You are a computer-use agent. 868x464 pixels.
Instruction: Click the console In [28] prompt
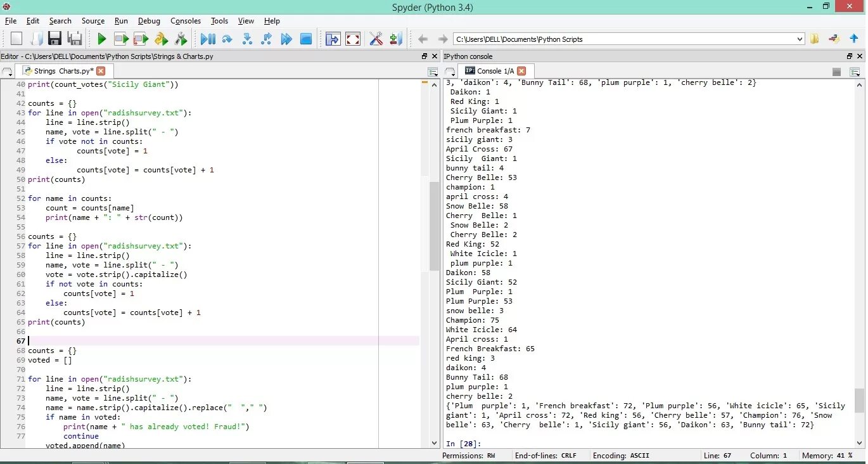click(464, 444)
